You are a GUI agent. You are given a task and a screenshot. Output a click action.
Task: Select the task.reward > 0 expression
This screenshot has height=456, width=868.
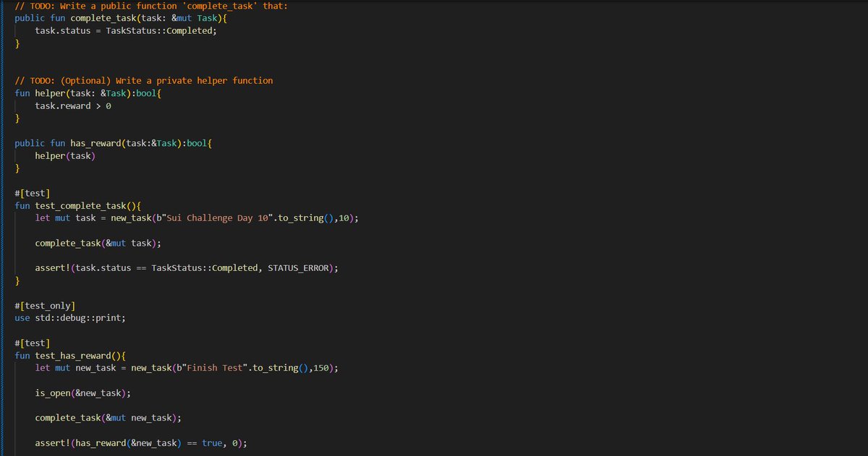[72, 106]
